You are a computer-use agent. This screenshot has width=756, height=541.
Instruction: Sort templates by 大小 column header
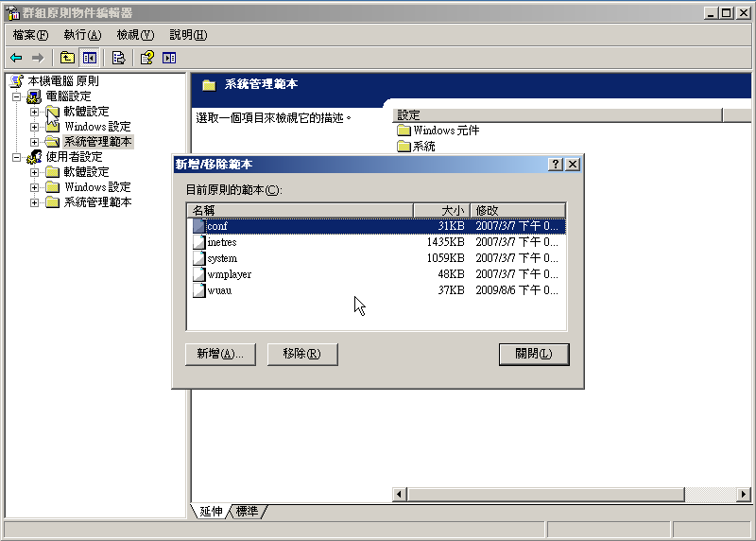pos(441,210)
